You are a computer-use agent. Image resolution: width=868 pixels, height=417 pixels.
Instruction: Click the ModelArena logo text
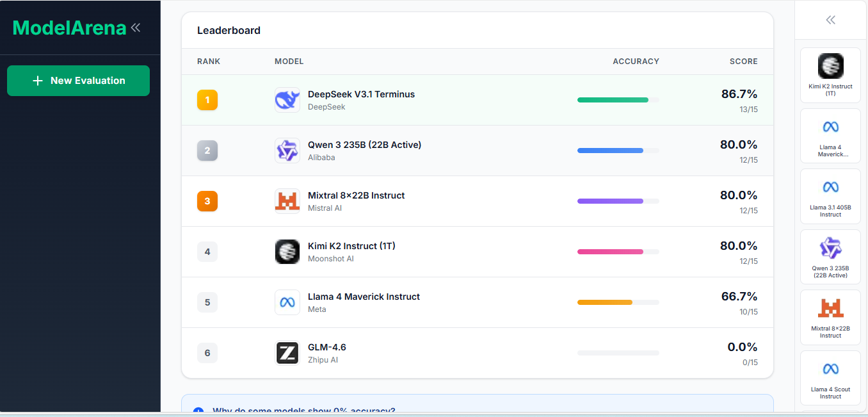[x=69, y=28]
